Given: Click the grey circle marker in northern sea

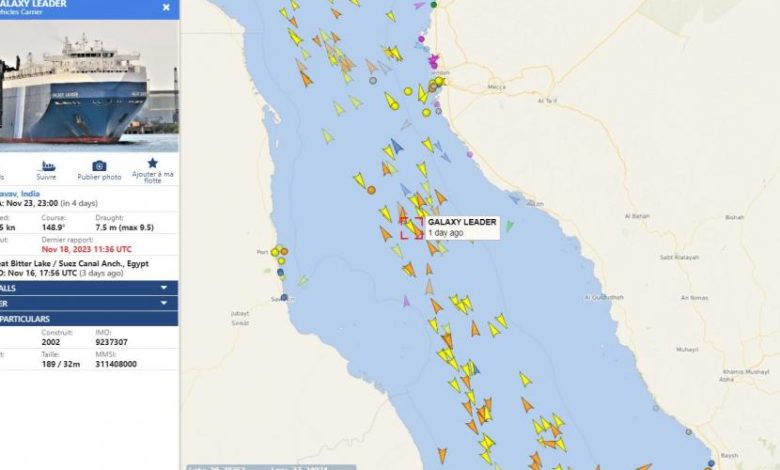Looking at the screenshot, I should 373,81.
